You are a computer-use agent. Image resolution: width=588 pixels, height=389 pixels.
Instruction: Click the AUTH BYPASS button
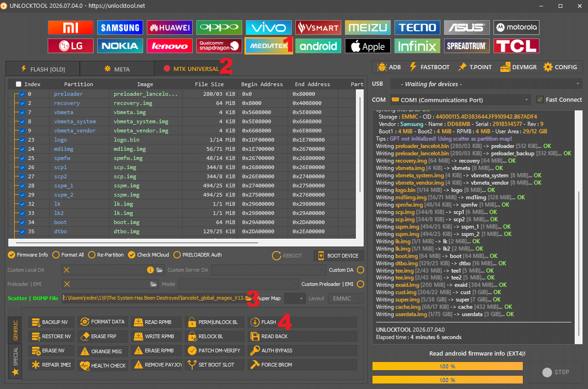pos(302,351)
